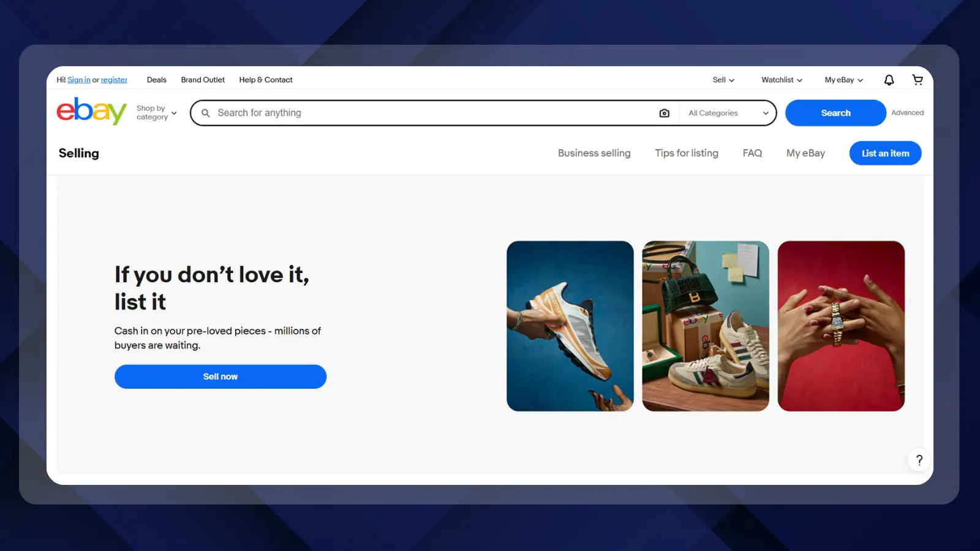Expand the Sell dropdown menu
980x551 pixels.
[723, 80]
